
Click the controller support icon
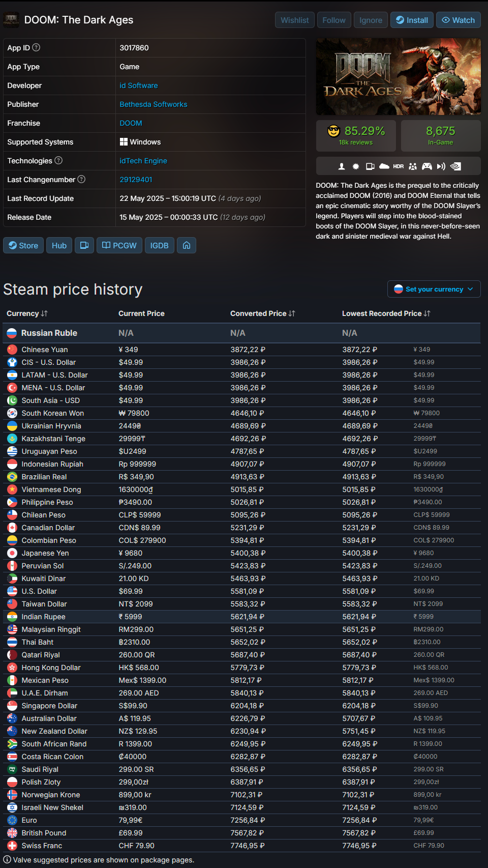pyautogui.click(x=427, y=166)
